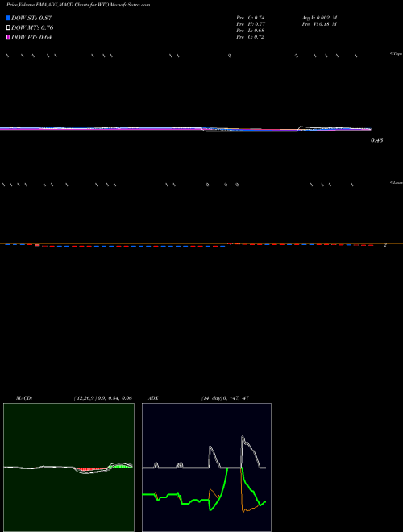The height and width of the screenshot is (532, 403).
Task: Click the 'Pre C: 0.72' value
Action: 251,37
